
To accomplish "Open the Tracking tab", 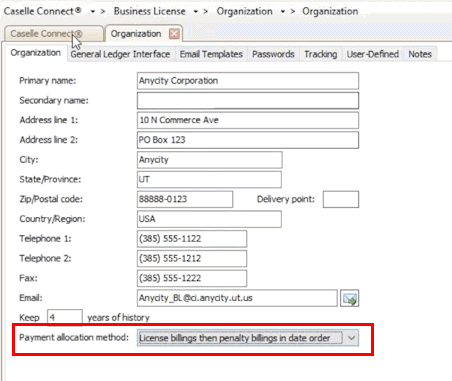I will tap(320, 54).
